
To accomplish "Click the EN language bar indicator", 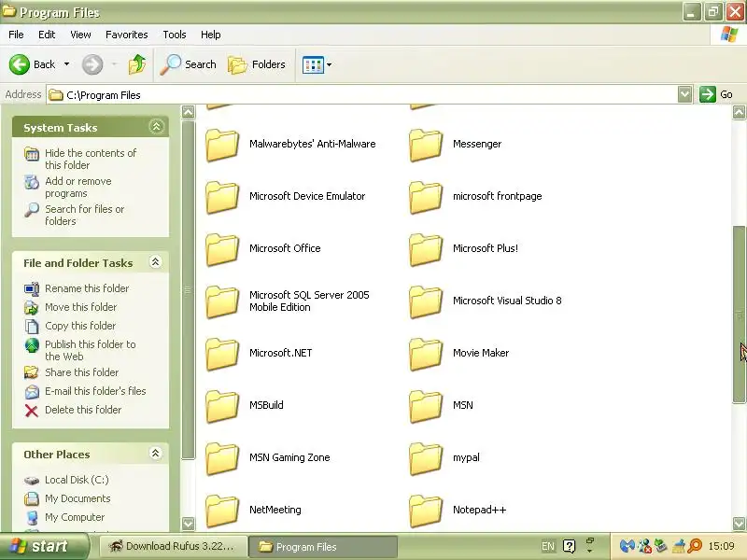I will click(x=548, y=546).
